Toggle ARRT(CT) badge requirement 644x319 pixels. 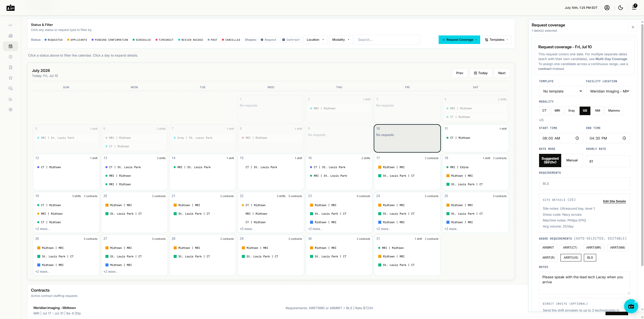point(570,248)
